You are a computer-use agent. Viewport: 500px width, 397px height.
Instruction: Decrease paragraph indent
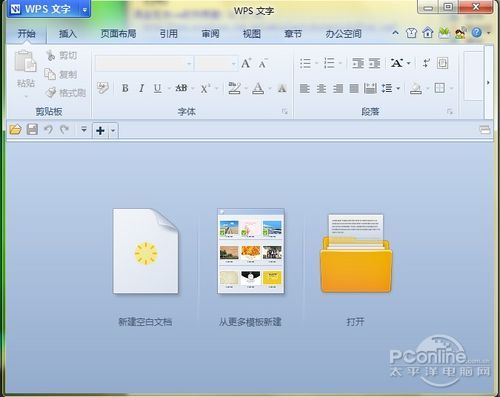[x=358, y=63]
